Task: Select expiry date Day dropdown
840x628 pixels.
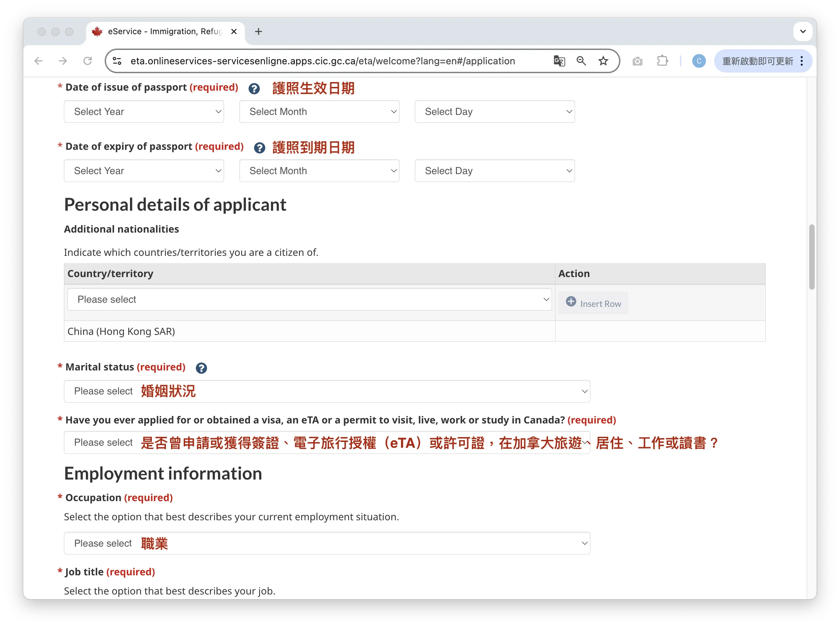Action: [x=495, y=171]
